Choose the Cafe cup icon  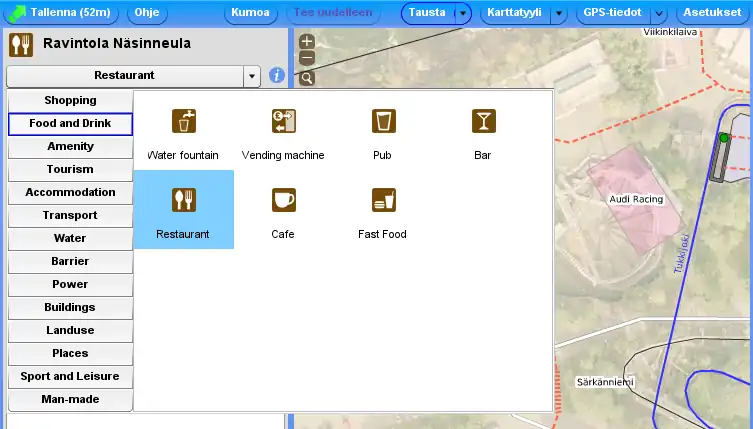click(283, 200)
